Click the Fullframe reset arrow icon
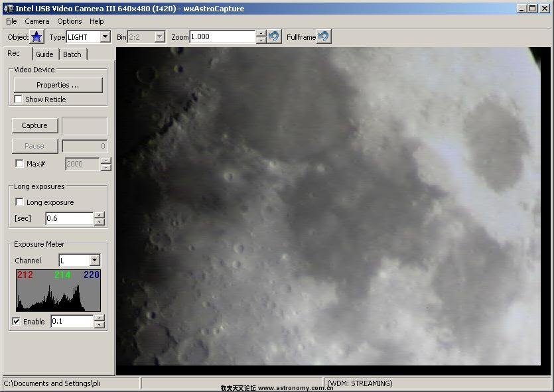The width and height of the screenshot is (554, 392). click(x=324, y=36)
